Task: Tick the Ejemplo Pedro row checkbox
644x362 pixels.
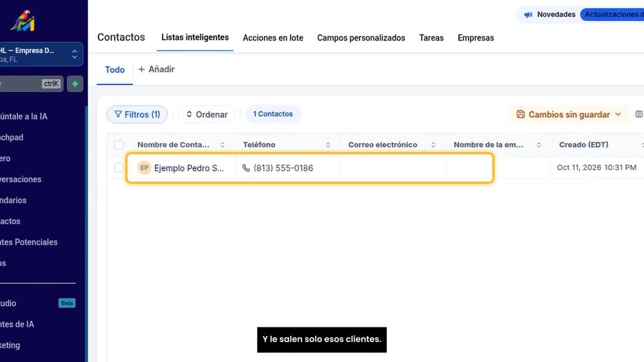Action: (x=119, y=168)
